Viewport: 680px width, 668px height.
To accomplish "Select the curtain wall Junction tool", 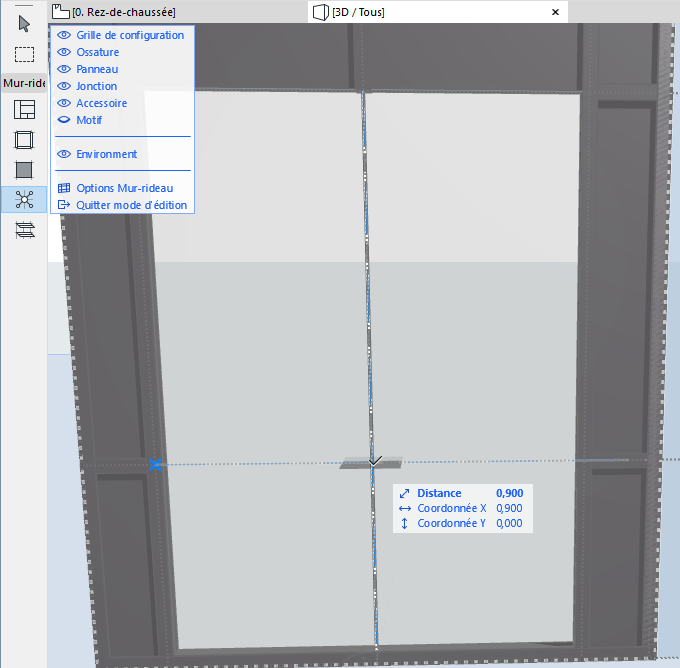I will coord(24,200).
